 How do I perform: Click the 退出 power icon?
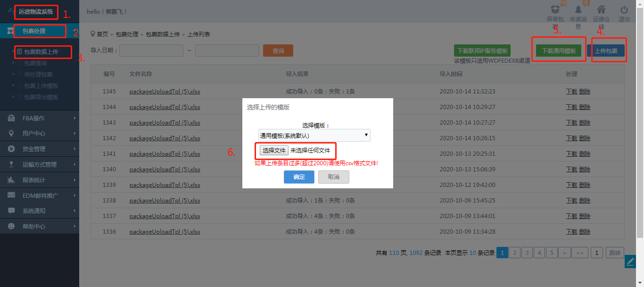point(624,9)
